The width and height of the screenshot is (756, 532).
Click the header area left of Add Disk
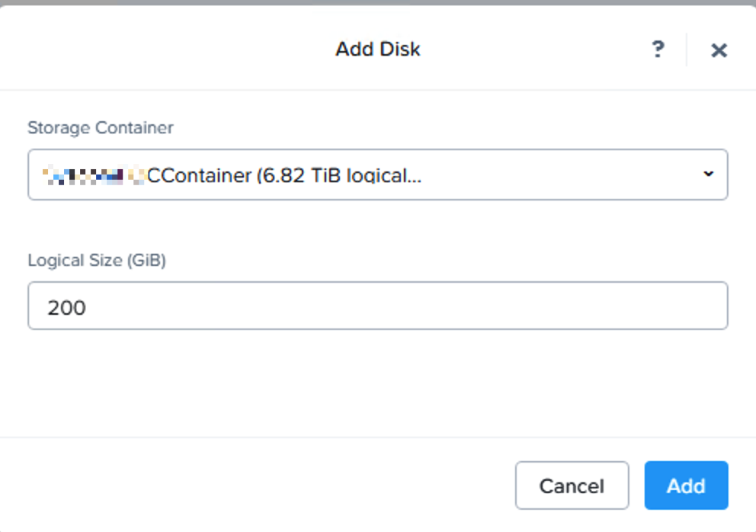pyautogui.click(x=164, y=48)
